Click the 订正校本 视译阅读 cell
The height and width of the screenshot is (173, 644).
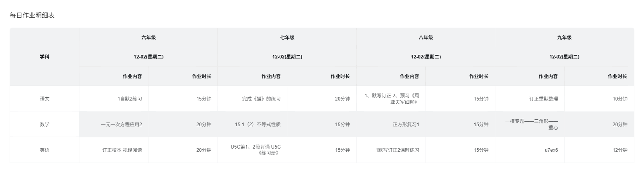coord(122,150)
